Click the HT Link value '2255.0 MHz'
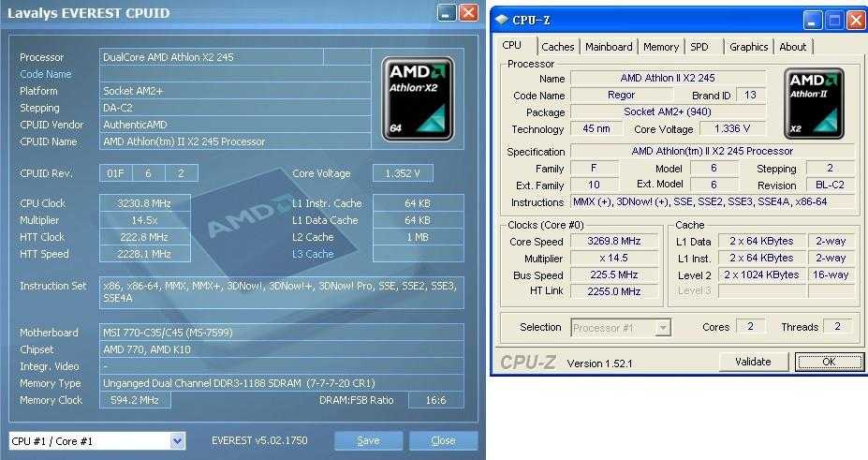Screen dimensions: 868x460 tap(614, 291)
